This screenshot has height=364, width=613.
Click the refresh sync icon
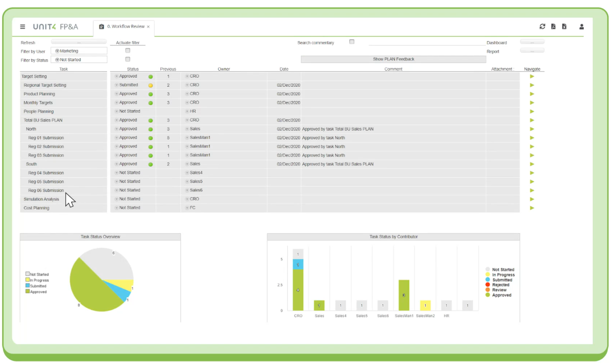pyautogui.click(x=542, y=26)
